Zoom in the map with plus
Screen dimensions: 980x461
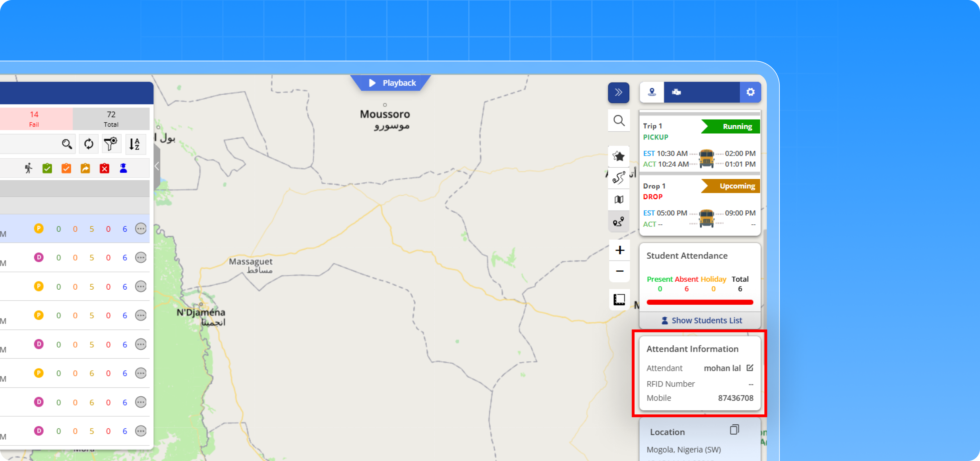coord(619,250)
